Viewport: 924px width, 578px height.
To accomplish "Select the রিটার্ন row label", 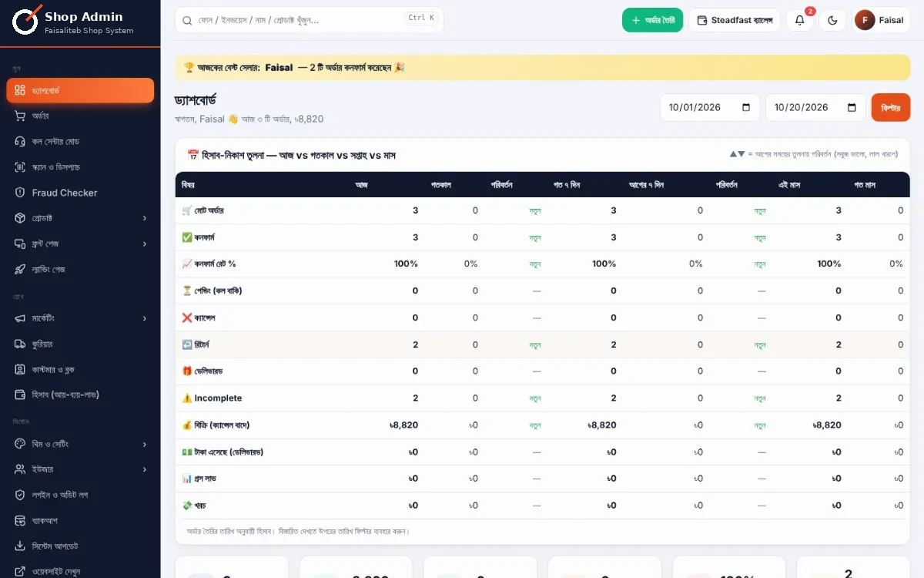I will coord(196,344).
